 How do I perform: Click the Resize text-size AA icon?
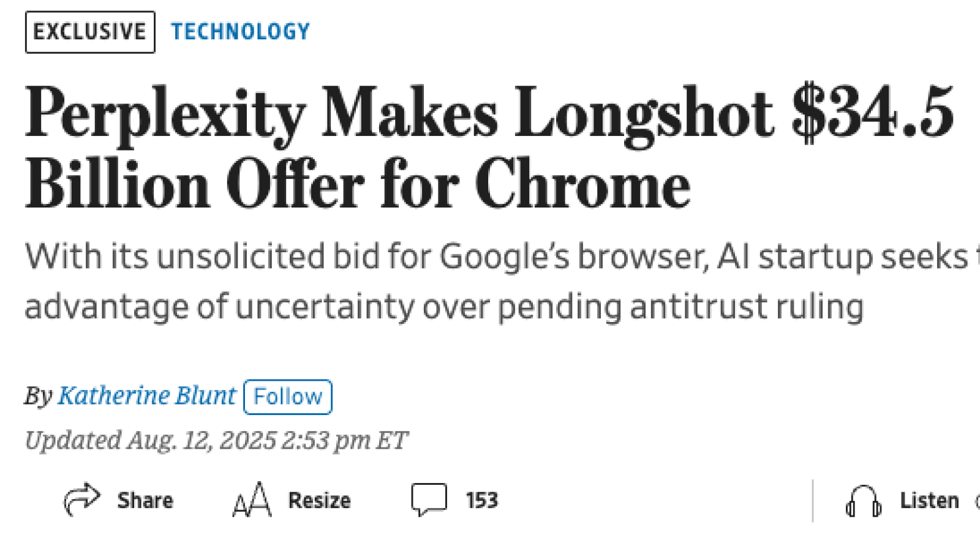(x=252, y=500)
